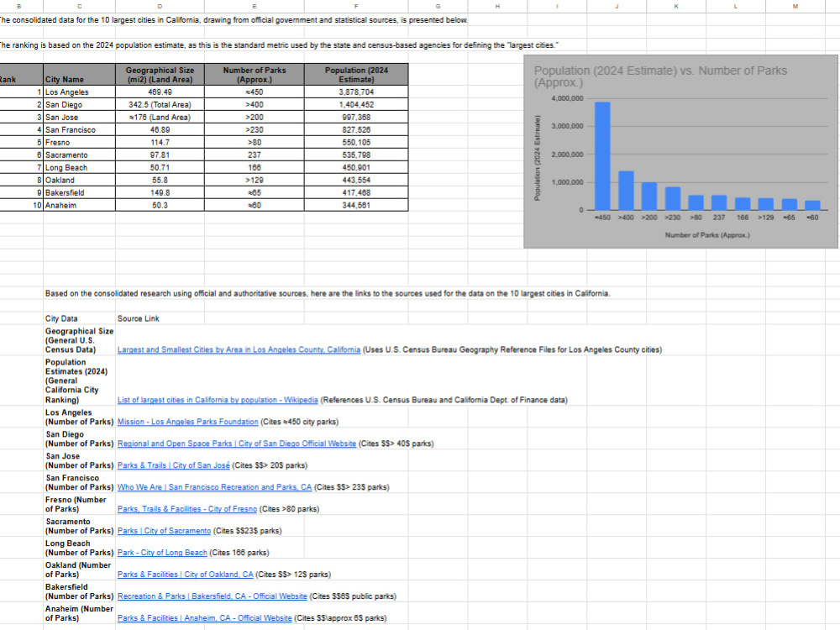Open Regional and Open Space Parks San Diego link

(x=237, y=444)
